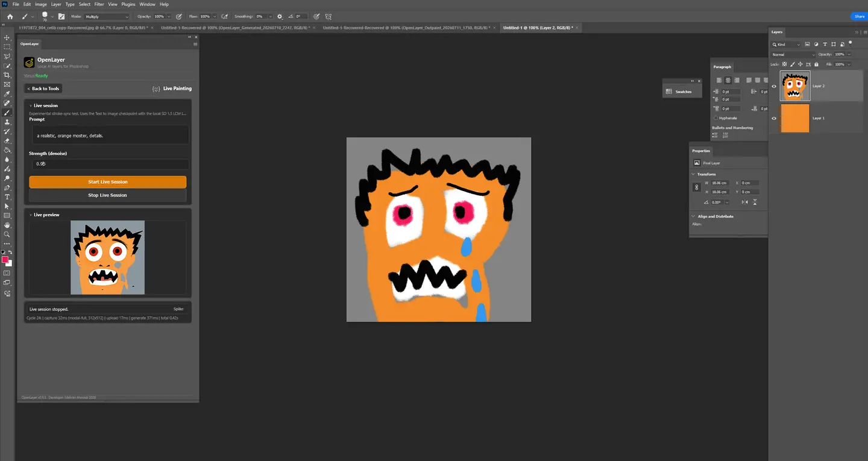The height and width of the screenshot is (461, 868).
Task: Click the Strength denoise input field
Action: pos(110,164)
